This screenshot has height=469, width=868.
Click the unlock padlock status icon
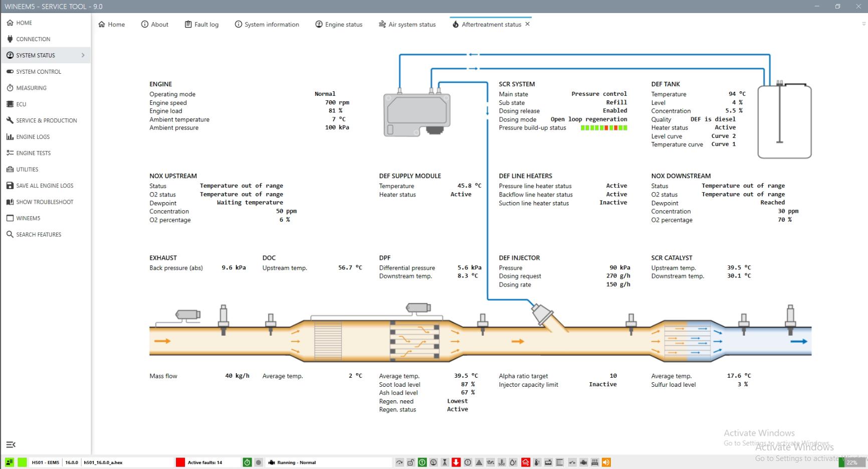tap(411, 462)
